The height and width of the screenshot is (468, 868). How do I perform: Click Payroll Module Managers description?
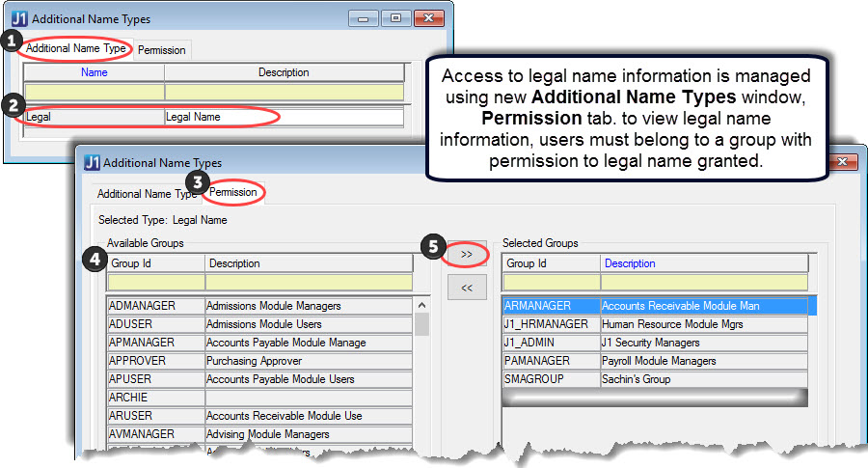[x=704, y=361]
